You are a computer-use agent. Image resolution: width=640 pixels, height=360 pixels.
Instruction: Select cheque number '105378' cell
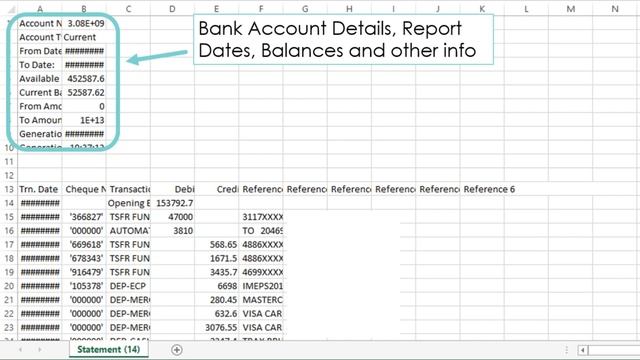(x=84, y=286)
